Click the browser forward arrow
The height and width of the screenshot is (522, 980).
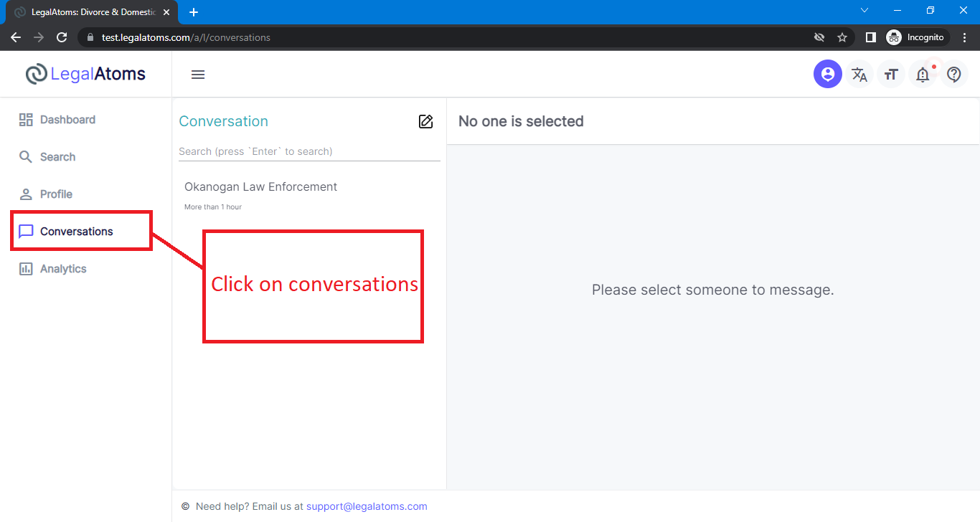pyautogui.click(x=39, y=37)
